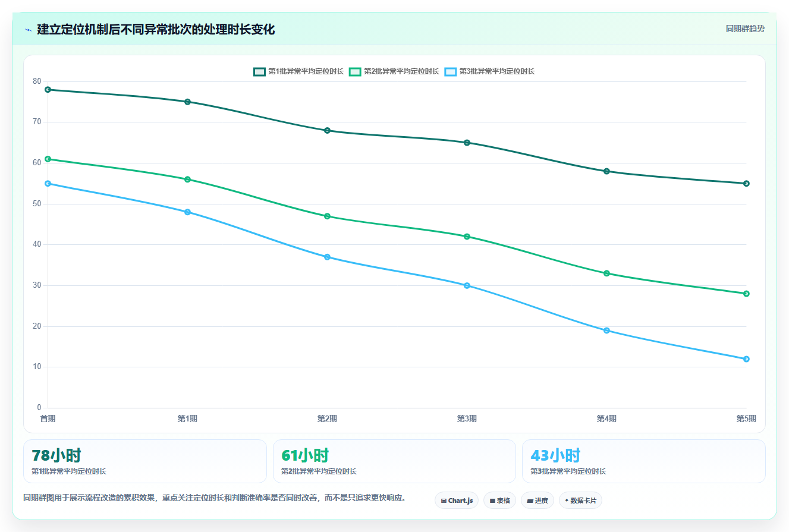
Task: Click the first batch point at 第5期
Action: (746, 184)
